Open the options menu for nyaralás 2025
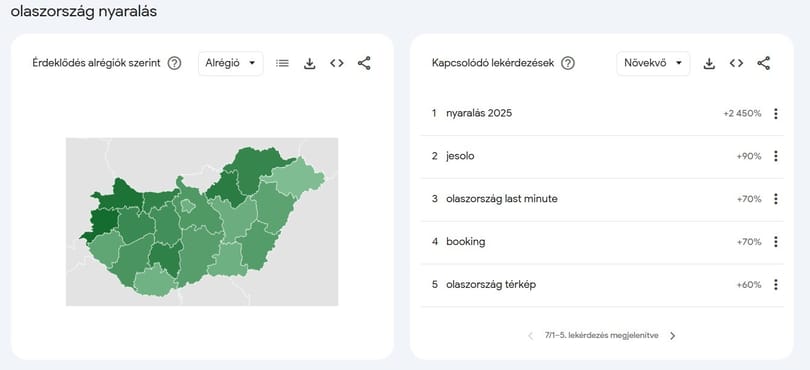The width and height of the screenshot is (810, 370). (775, 114)
